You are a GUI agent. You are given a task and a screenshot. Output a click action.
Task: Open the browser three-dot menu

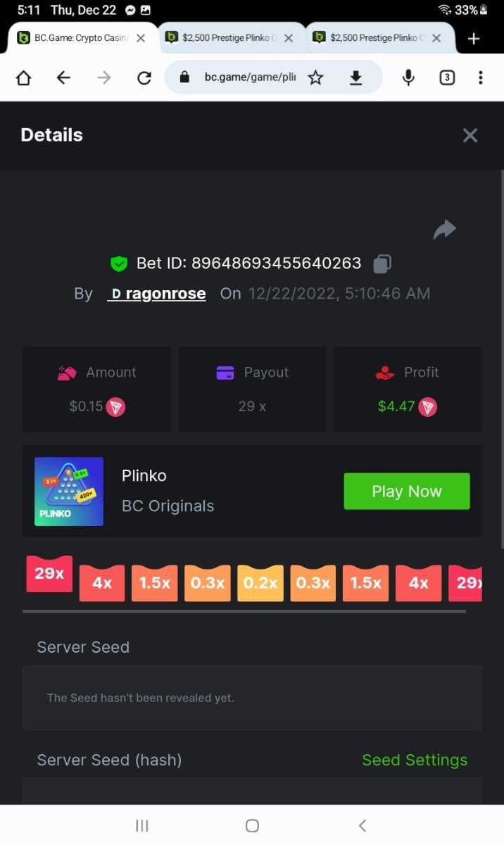481,77
